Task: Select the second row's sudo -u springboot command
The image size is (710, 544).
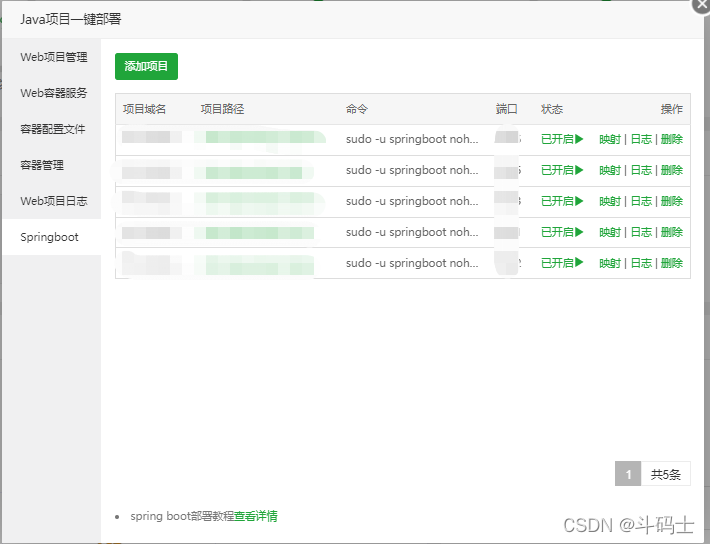Action: [x=412, y=170]
